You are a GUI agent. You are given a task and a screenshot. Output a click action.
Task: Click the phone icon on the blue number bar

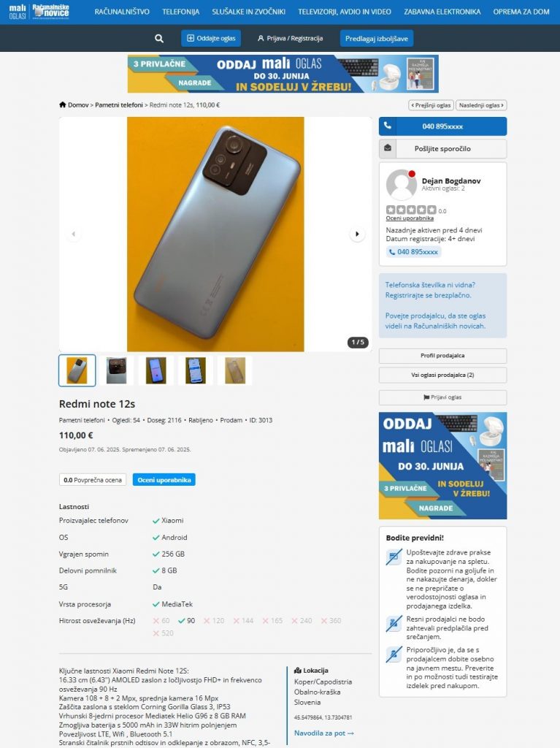pos(388,126)
